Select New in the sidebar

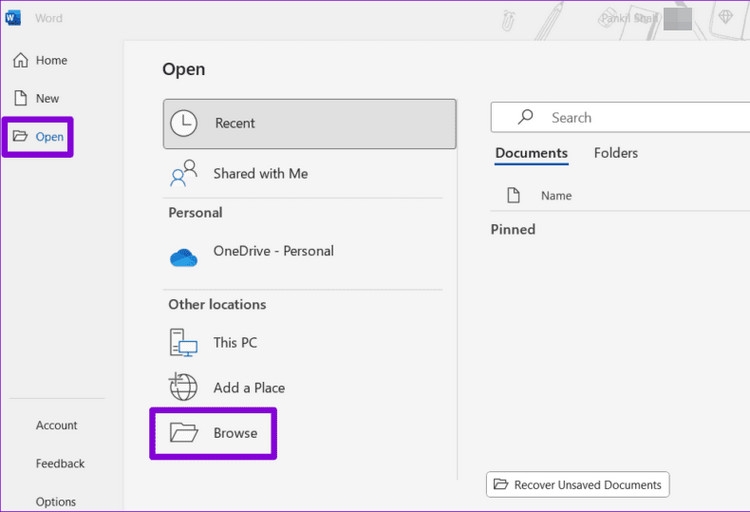point(36,98)
